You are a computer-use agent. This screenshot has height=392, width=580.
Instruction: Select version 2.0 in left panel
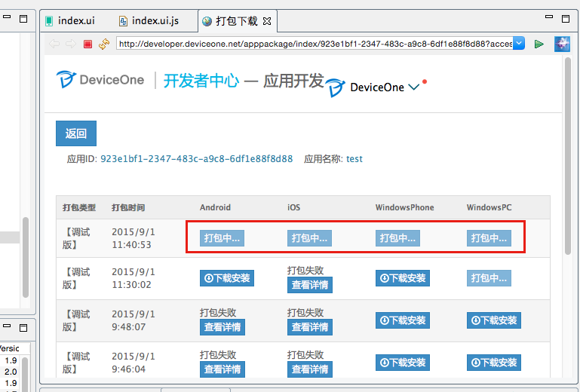pyautogui.click(x=11, y=372)
